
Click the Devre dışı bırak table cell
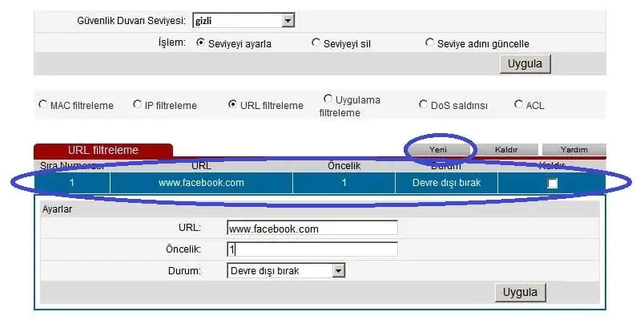446,183
